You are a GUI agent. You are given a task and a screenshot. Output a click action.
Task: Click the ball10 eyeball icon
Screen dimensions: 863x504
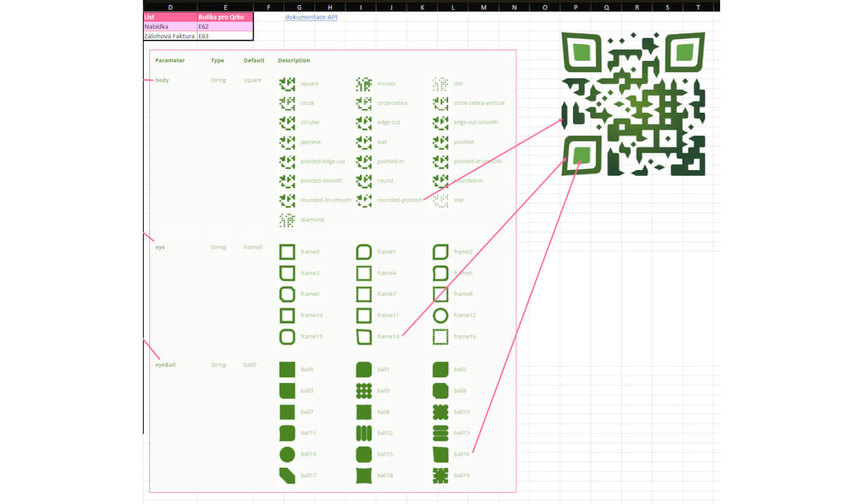pyautogui.click(x=441, y=412)
